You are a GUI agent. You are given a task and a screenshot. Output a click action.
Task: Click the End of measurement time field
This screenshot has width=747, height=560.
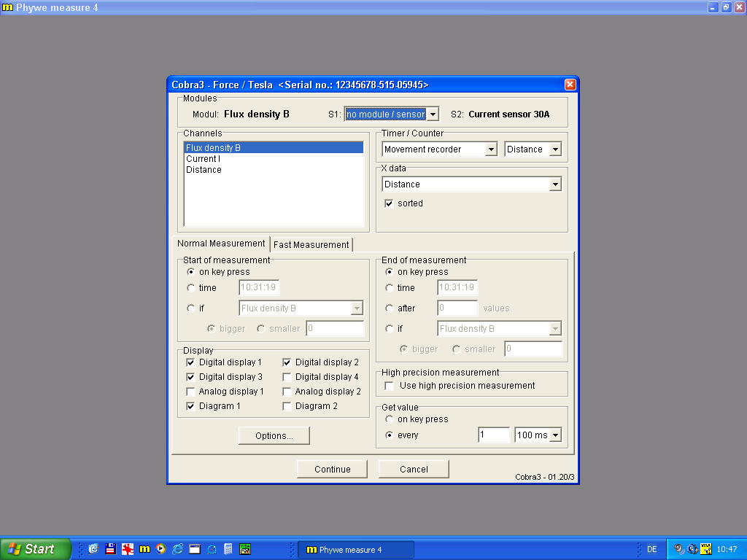pos(457,287)
